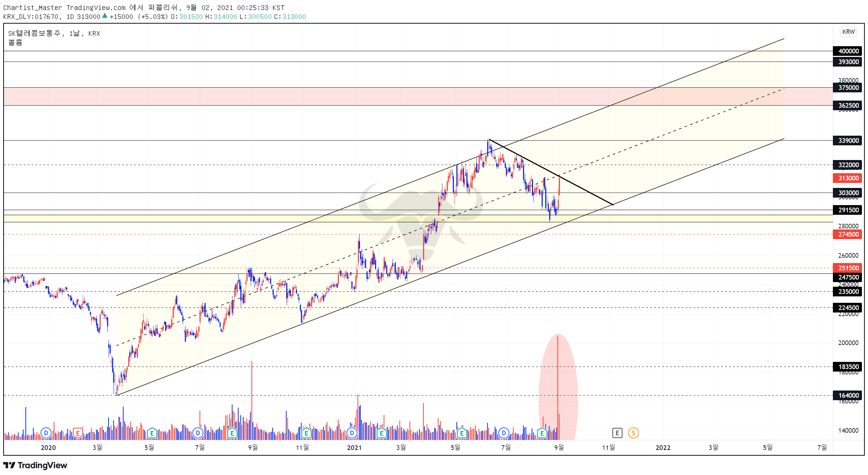Click the 볼륨 volume indicator label
This screenshot has height=475, width=868.
point(15,43)
